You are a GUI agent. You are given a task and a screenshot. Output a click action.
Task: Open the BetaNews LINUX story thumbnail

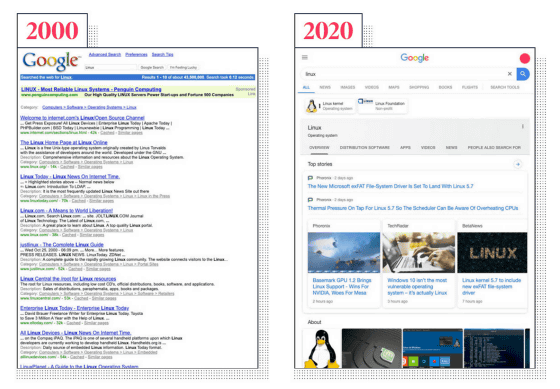tap(492, 253)
